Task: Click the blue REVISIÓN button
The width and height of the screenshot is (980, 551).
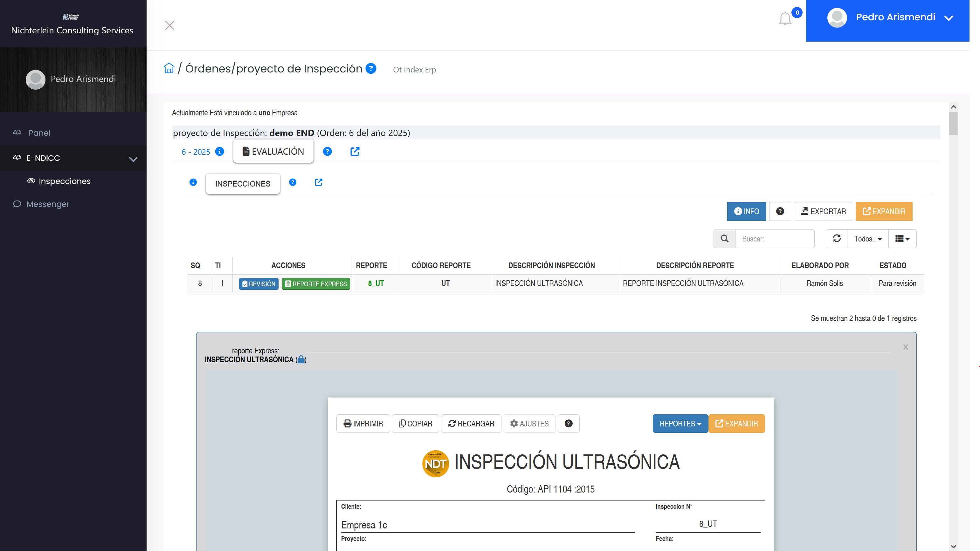Action: tap(259, 284)
